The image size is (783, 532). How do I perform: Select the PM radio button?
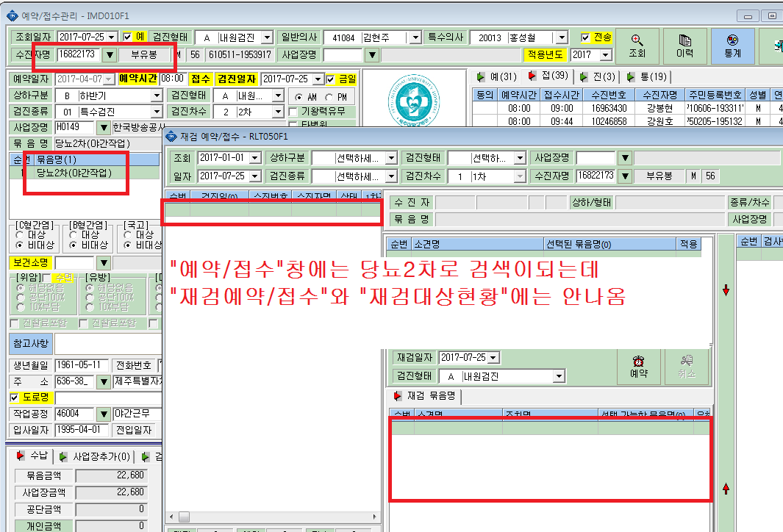(x=329, y=97)
